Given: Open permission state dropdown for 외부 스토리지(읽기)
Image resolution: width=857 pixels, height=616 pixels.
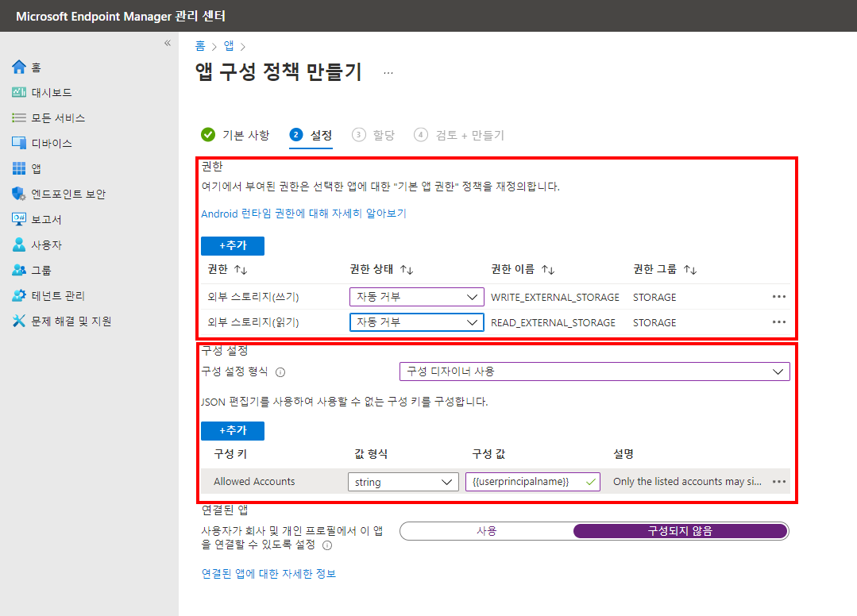Looking at the screenshot, I should point(417,322).
